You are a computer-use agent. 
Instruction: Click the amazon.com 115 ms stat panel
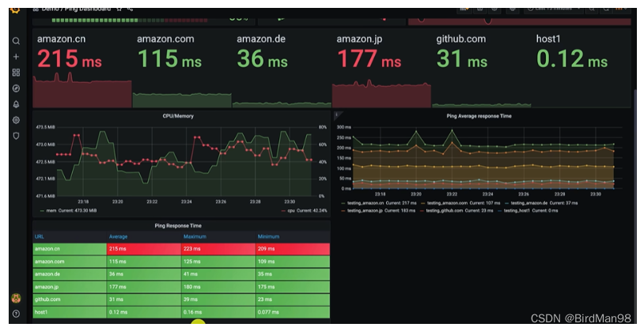tap(182, 69)
